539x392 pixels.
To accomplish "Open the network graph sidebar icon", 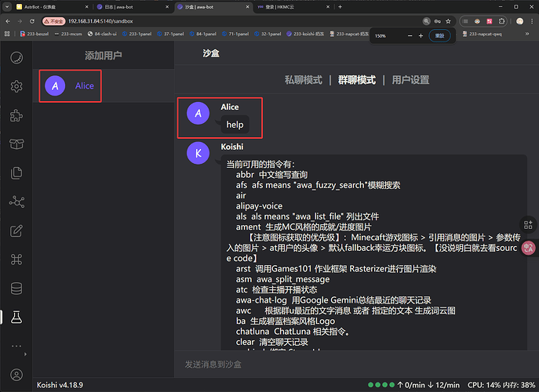I will point(16,201).
